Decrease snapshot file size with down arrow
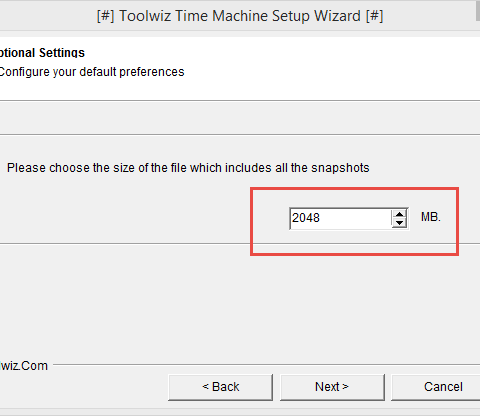Viewport: 480px width, 416px height. point(399,223)
